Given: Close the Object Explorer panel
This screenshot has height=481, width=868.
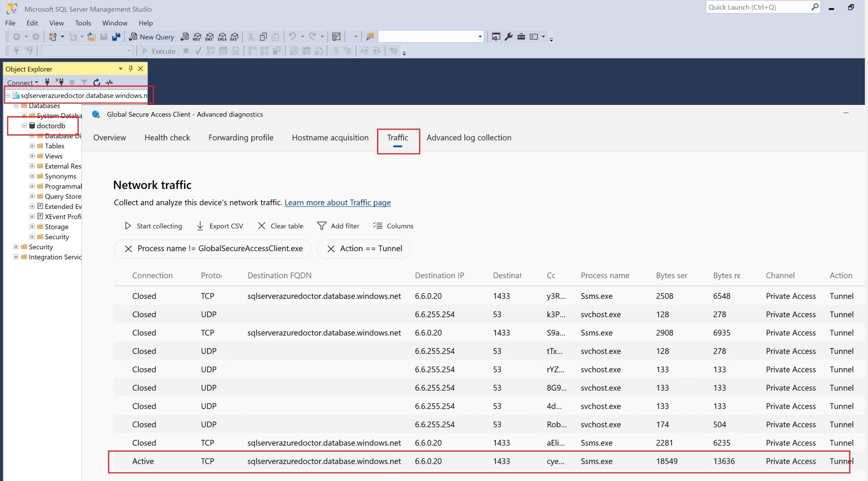Looking at the screenshot, I should click(141, 69).
